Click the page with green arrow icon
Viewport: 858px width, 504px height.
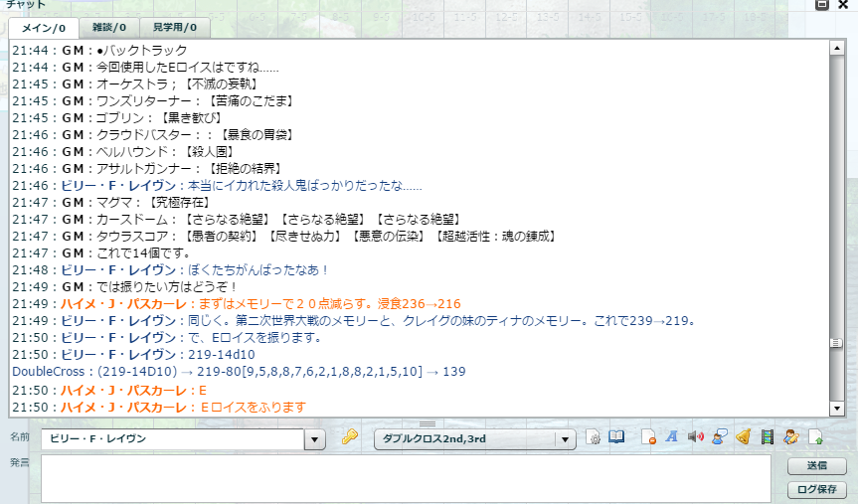tap(815, 437)
